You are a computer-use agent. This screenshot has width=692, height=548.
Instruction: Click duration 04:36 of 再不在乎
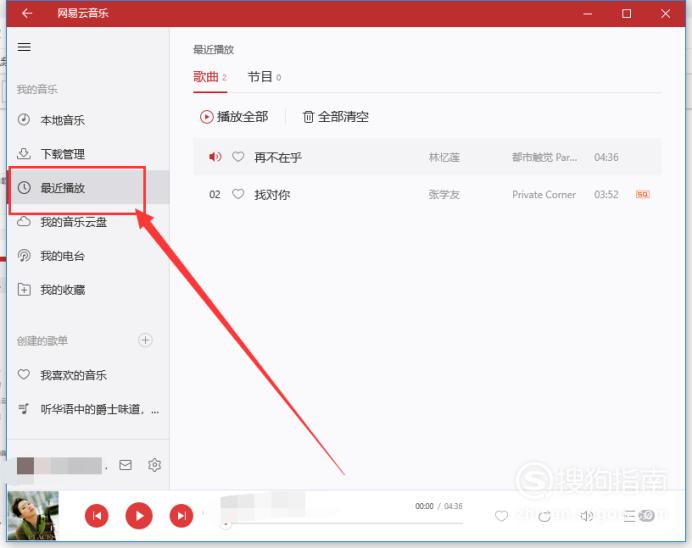coord(606,158)
